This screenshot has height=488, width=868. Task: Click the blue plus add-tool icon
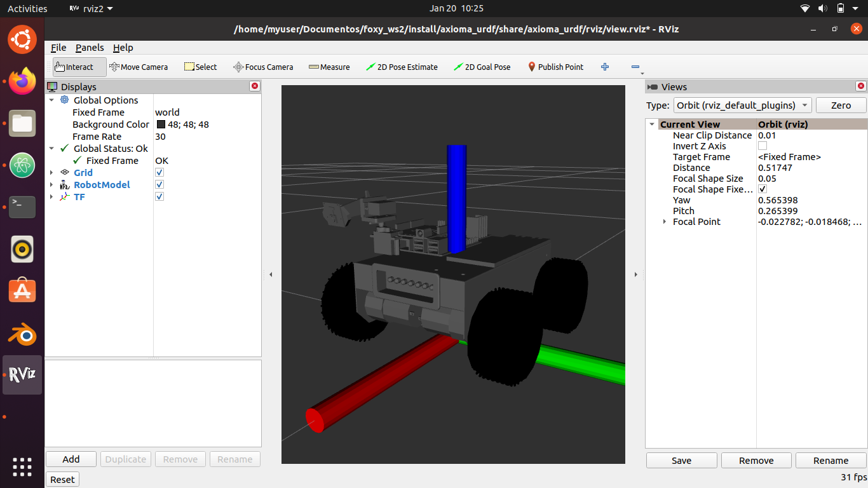pos(605,67)
